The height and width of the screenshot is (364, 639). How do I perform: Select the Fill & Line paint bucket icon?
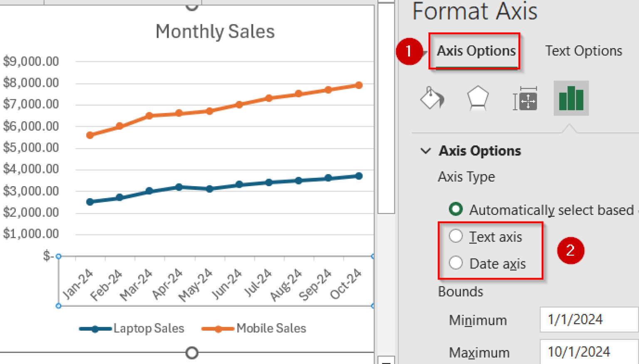coord(433,98)
